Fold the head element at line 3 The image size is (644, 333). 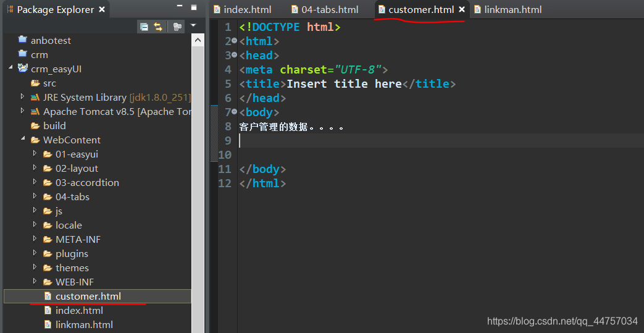(234, 55)
